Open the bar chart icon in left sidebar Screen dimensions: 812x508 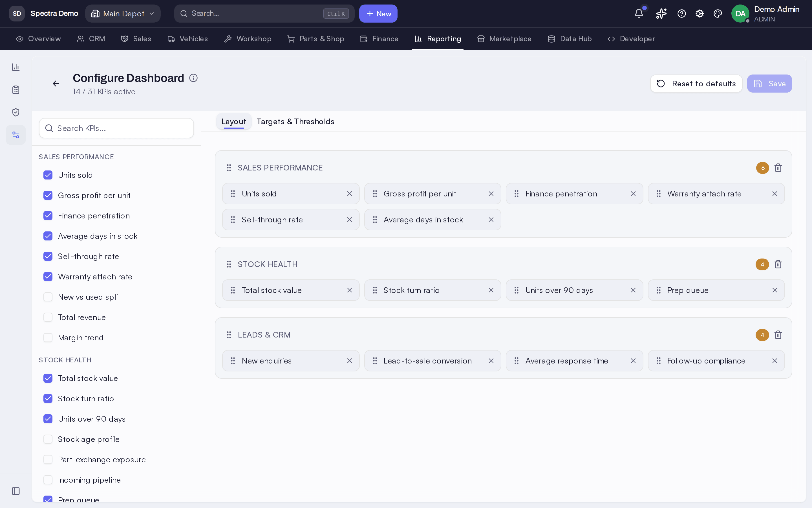click(16, 67)
